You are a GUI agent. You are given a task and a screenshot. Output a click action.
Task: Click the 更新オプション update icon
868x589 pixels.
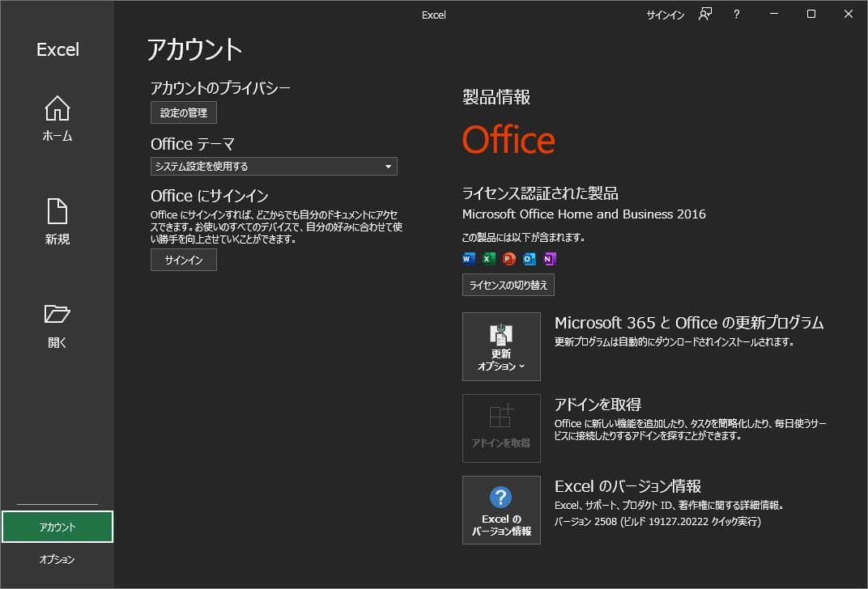pos(501,336)
